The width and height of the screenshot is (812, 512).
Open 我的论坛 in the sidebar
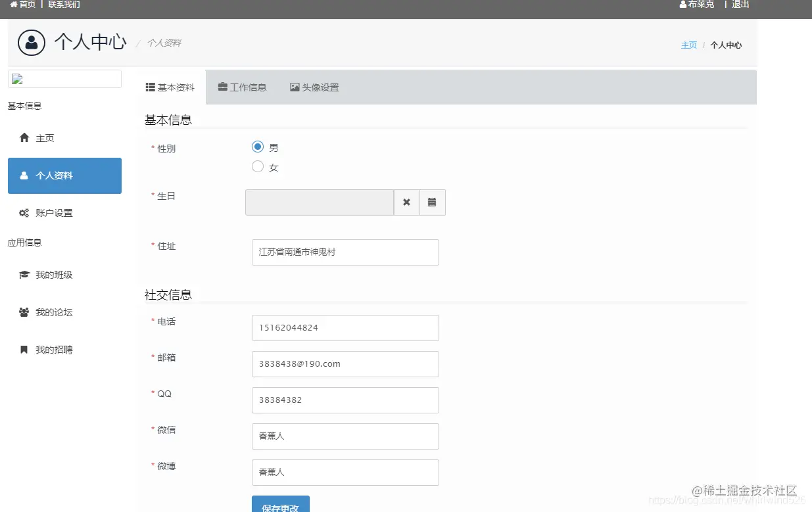coord(64,312)
